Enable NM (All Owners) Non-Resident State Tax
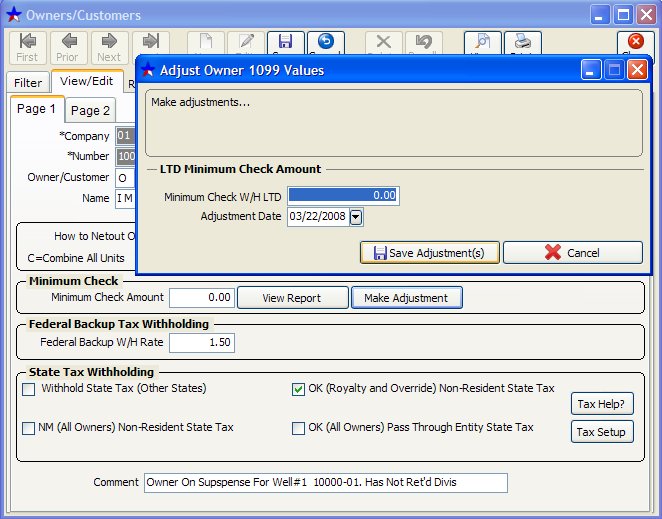The width and height of the screenshot is (662, 519). pyautogui.click(x=29, y=428)
